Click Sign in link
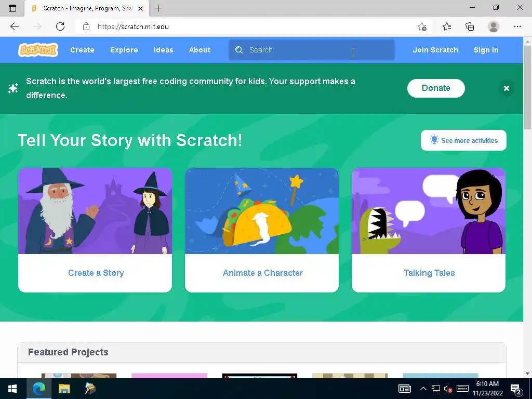 coord(486,50)
